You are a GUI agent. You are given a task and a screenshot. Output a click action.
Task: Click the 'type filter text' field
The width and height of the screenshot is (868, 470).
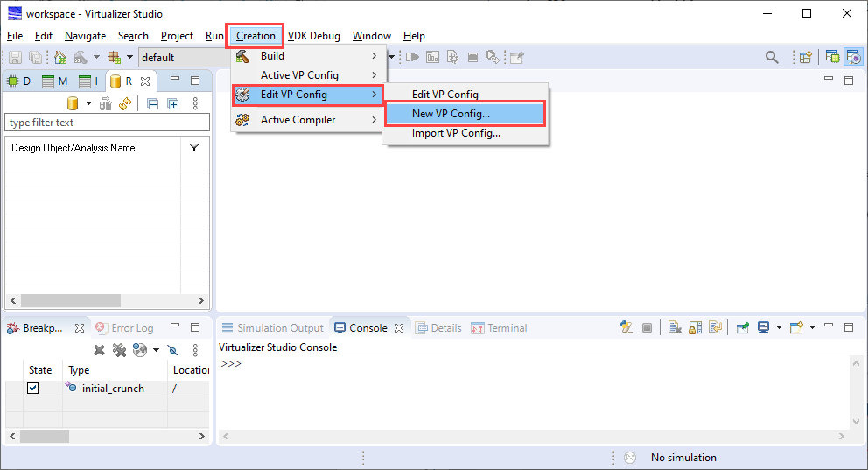[108, 123]
